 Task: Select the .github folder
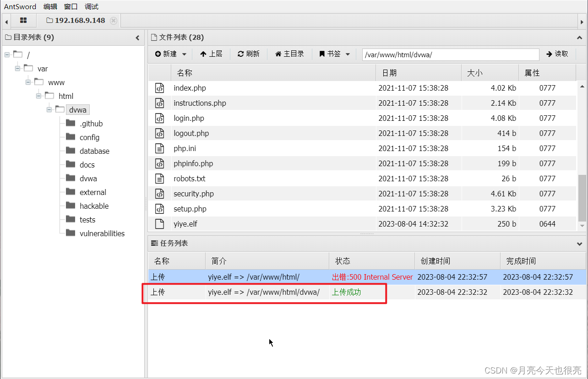pos(91,124)
